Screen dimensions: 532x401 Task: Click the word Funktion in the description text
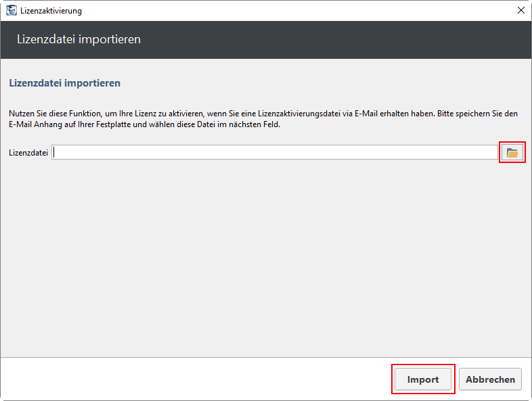coord(86,114)
